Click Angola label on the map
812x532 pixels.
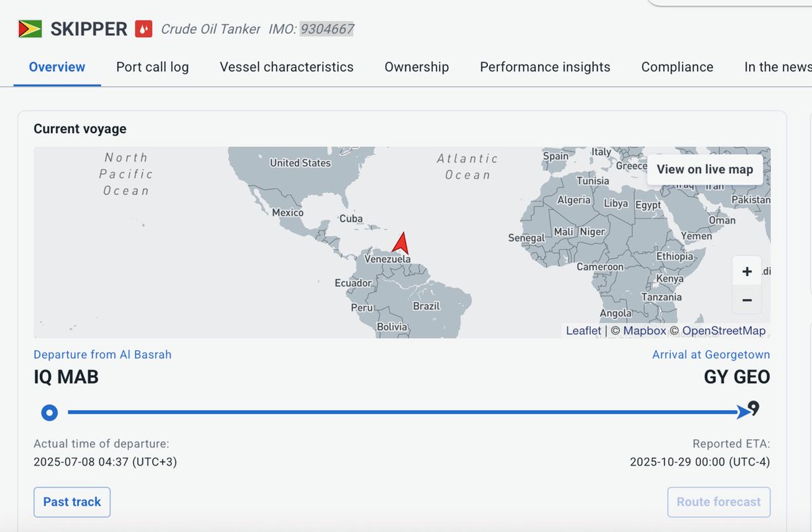pyautogui.click(x=616, y=313)
